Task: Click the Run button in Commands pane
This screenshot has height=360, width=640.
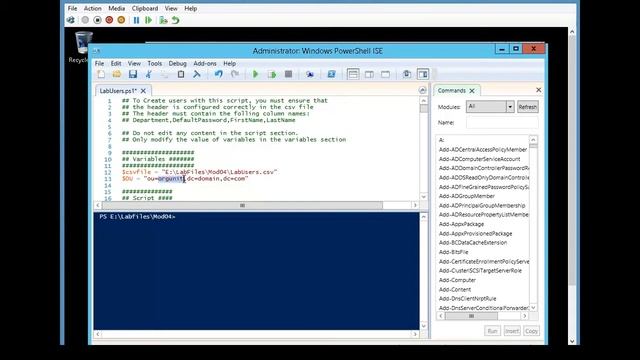Action: [x=492, y=331]
